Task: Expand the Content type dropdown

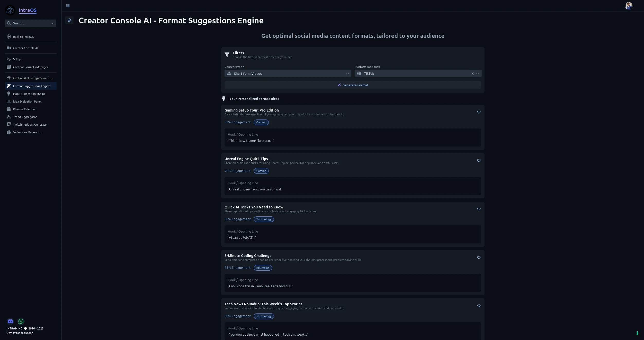Action: coord(347,73)
